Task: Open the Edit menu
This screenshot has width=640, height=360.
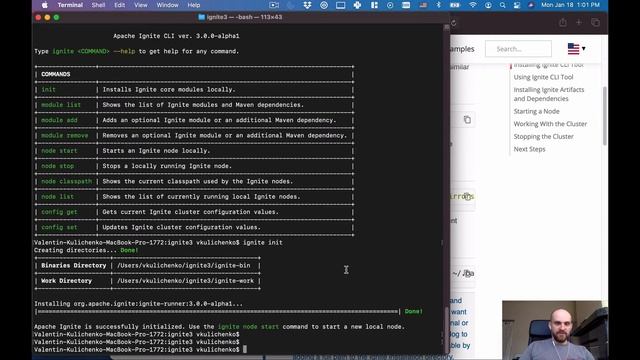Action: coord(119,5)
